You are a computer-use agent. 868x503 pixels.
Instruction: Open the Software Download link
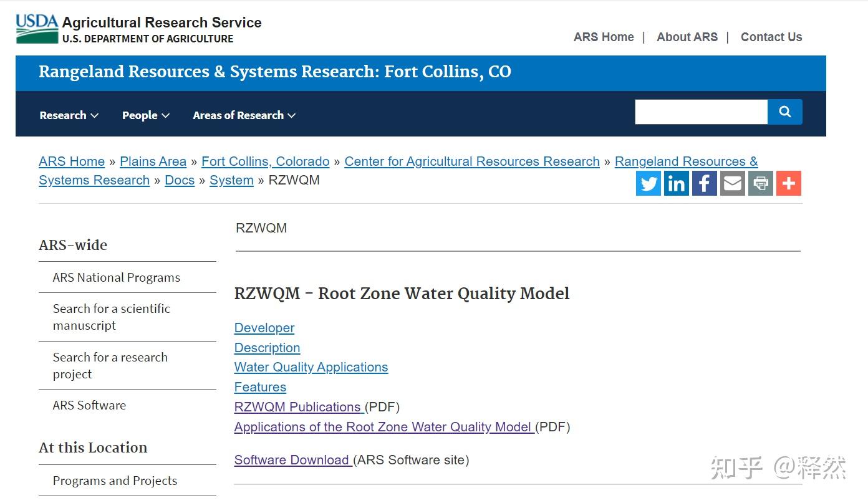click(x=292, y=460)
